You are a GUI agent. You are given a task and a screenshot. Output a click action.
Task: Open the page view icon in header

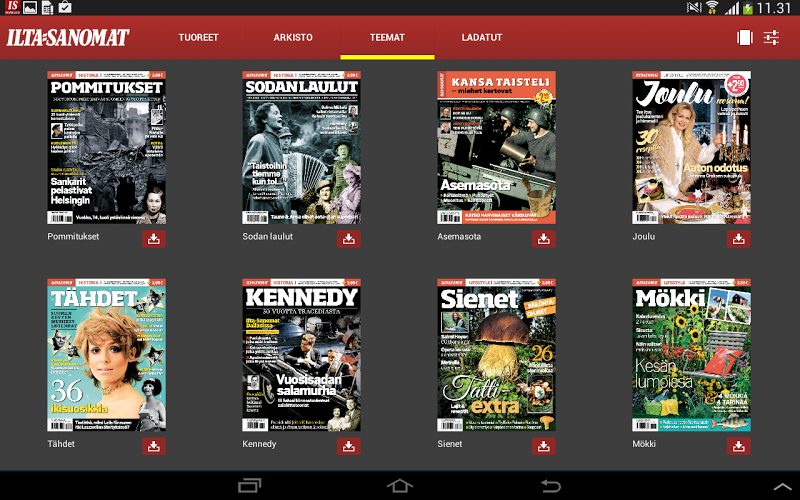(744, 37)
